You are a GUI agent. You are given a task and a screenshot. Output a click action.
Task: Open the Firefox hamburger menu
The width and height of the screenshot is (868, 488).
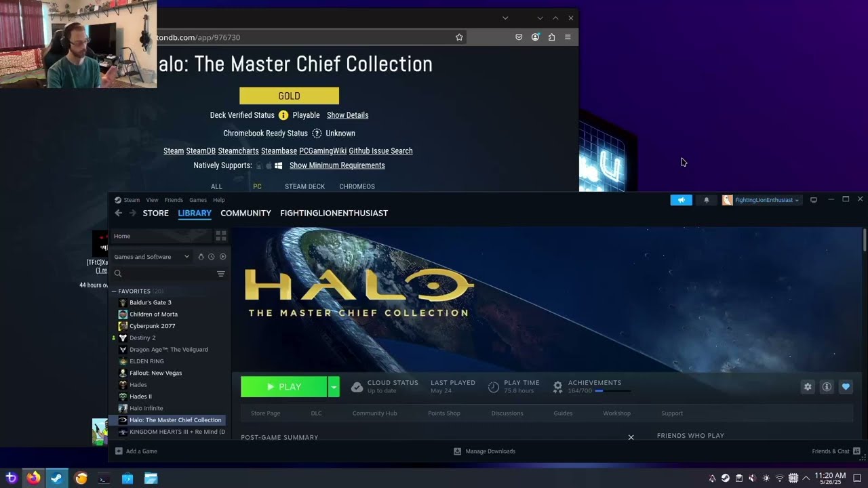point(568,37)
